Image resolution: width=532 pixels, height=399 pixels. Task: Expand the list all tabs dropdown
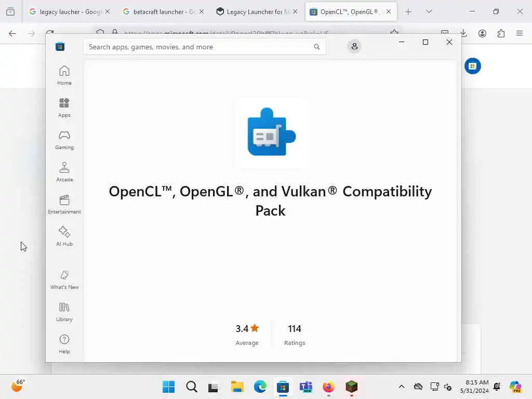click(x=429, y=12)
